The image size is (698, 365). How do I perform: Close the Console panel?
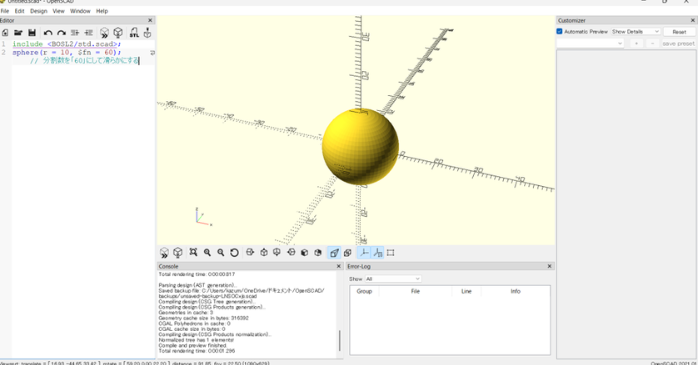pos(338,266)
